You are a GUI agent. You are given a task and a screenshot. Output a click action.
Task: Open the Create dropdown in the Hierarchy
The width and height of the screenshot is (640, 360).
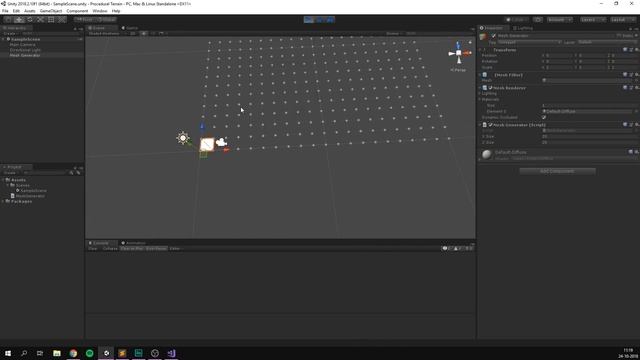point(10,33)
